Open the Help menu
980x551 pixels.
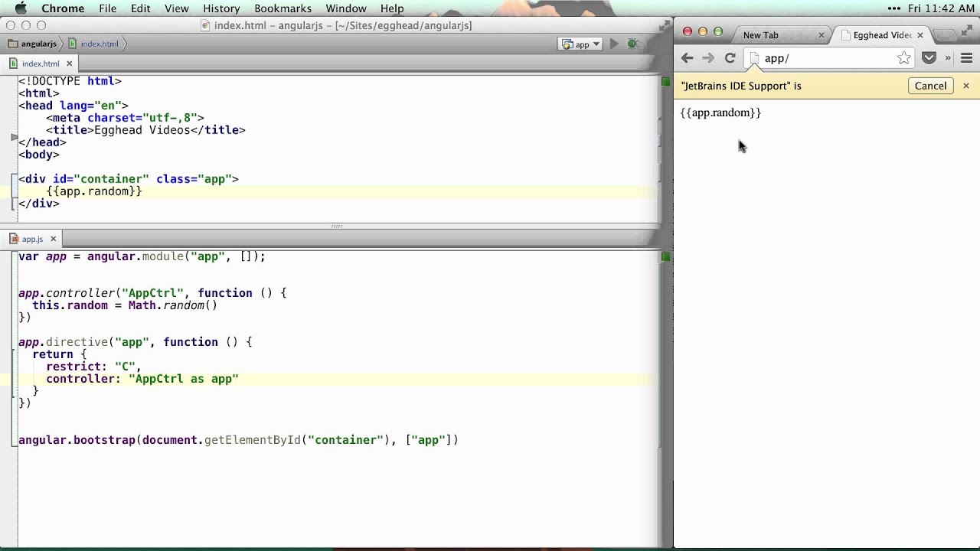[392, 8]
